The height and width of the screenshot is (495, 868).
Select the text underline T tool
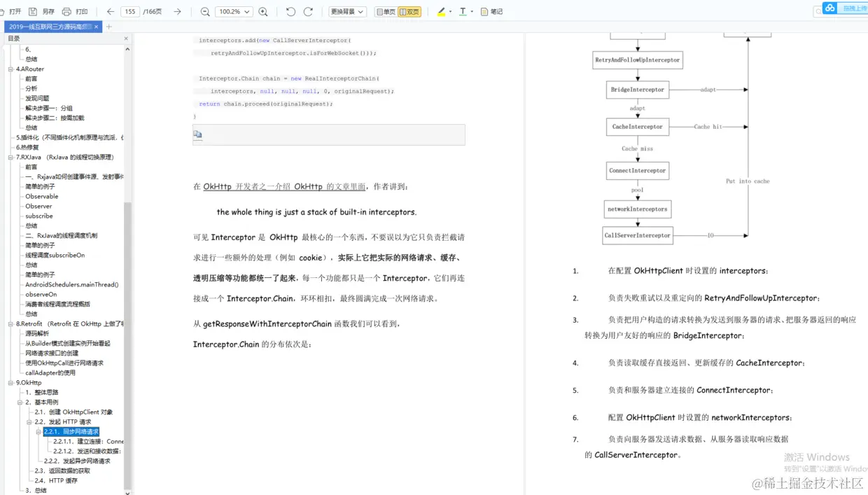[463, 12]
